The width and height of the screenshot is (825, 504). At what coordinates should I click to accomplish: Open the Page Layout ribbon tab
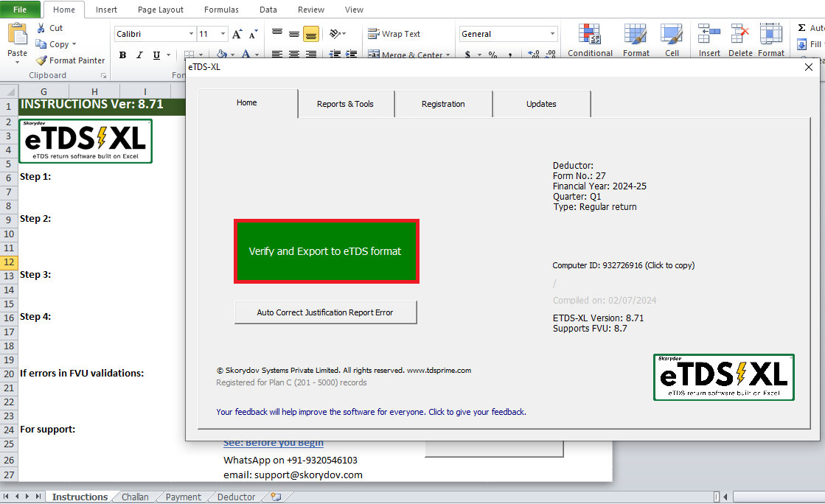[x=161, y=10]
